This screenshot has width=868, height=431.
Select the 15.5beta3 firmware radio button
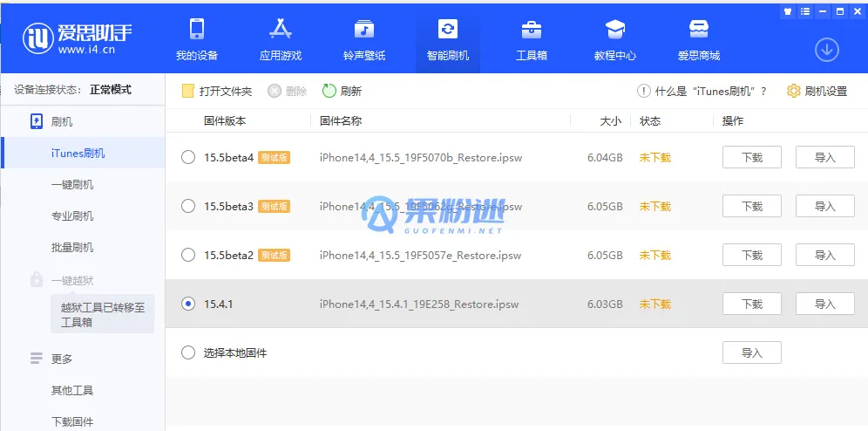coord(188,206)
